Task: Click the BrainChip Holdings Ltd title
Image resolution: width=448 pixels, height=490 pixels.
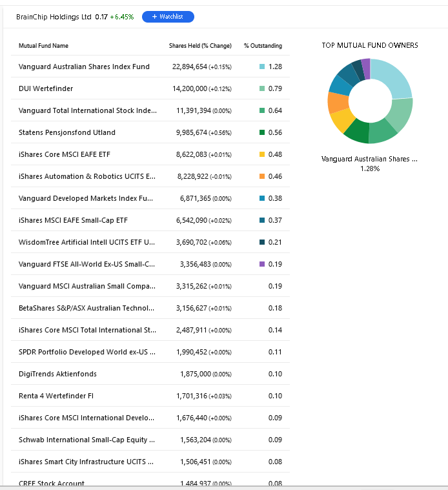Action: [54, 17]
